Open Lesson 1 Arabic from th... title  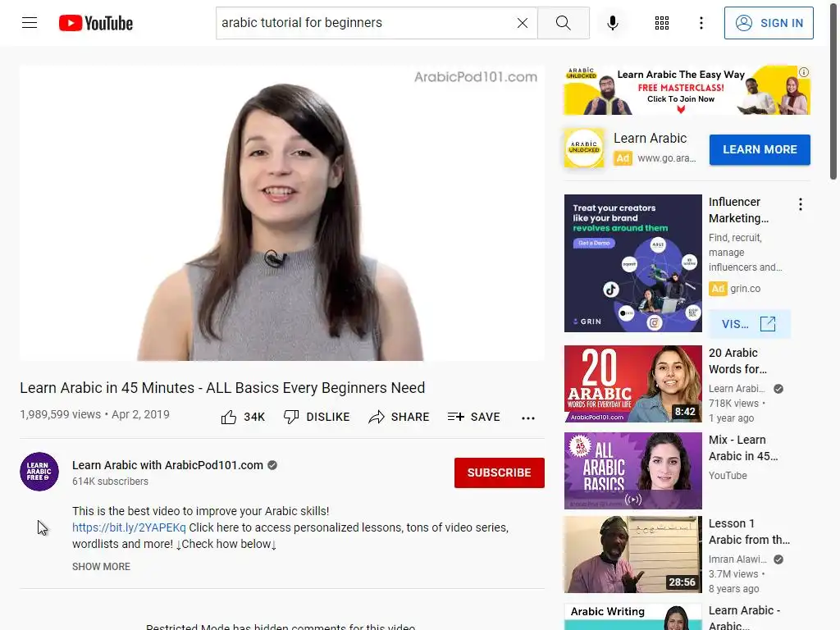click(x=749, y=532)
